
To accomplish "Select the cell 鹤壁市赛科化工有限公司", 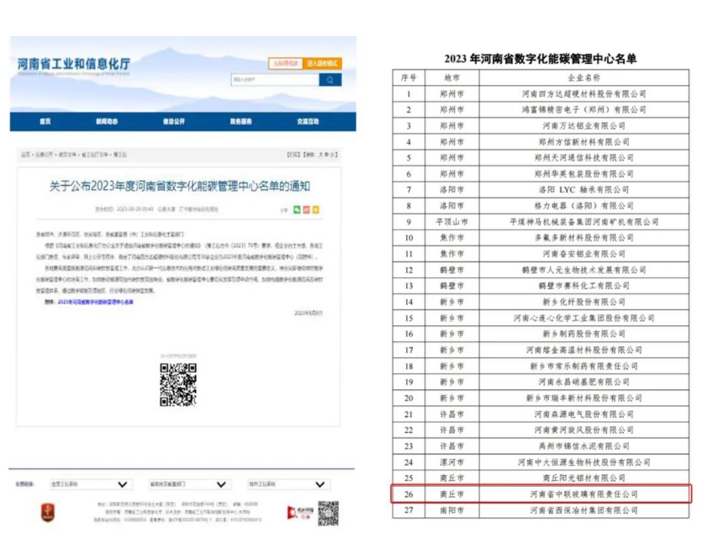I will (584, 286).
